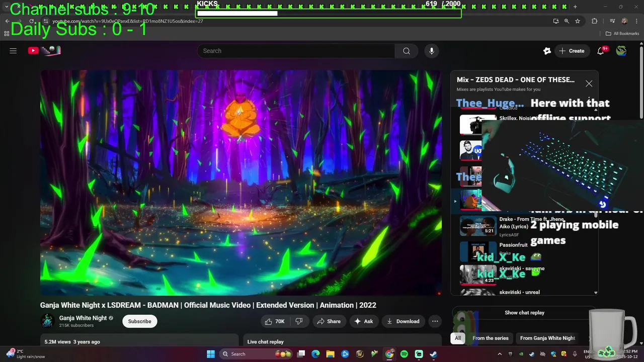The image size is (644, 362).
Task: Click the YouTube Premium perks star icon
Action: (x=547, y=51)
